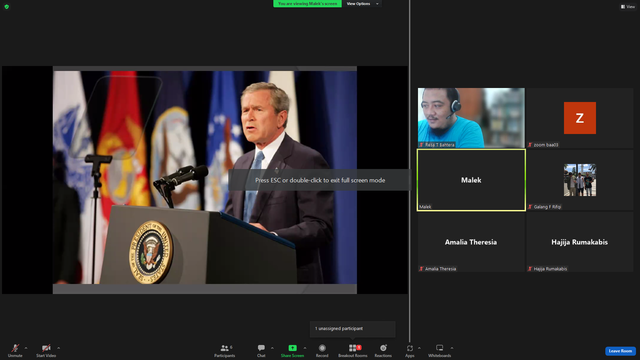640x360 pixels.
Task: Select the Hajija Rumakabis participant tile
Action: tap(580, 242)
